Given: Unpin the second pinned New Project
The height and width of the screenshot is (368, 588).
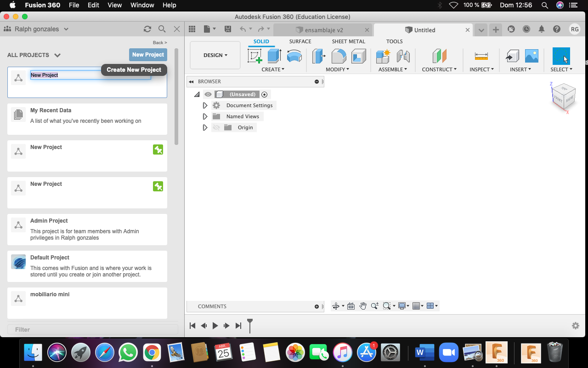Looking at the screenshot, I should tap(158, 186).
